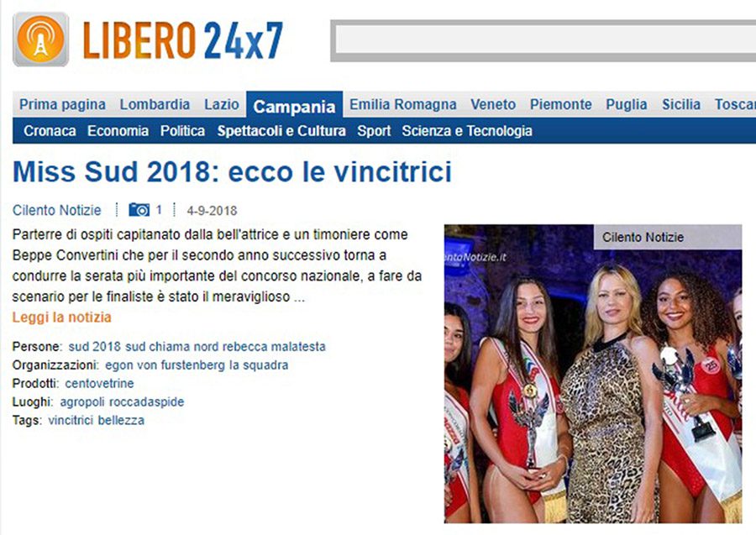The image size is (756, 535).
Task: Switch to the Lombardia region tab
Action: [x=155, y=105]
